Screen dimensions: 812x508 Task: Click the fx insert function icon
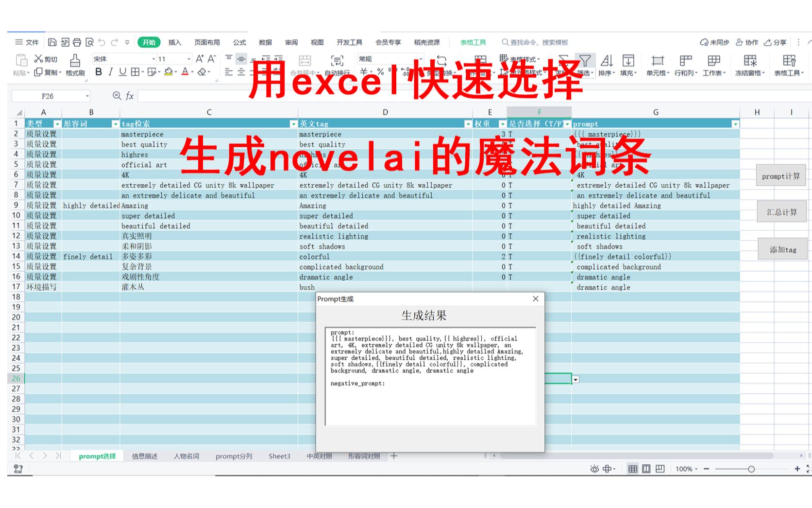[x=130, y=96]
